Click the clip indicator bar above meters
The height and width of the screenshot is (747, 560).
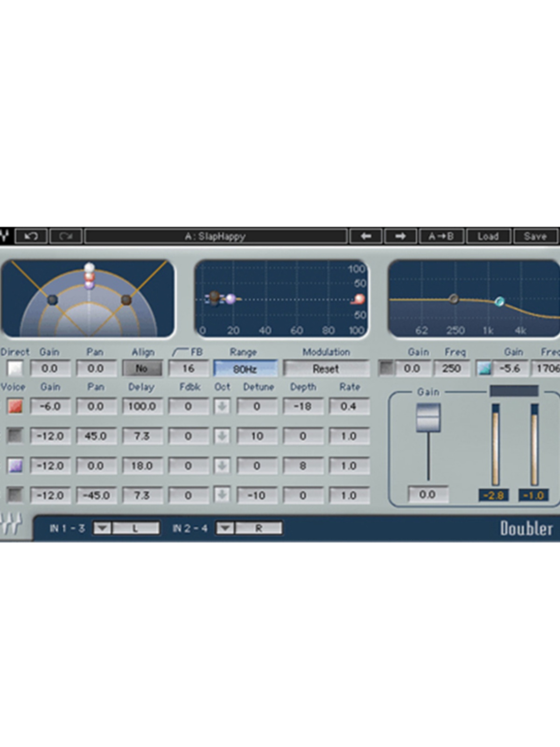tap(514, 391)
